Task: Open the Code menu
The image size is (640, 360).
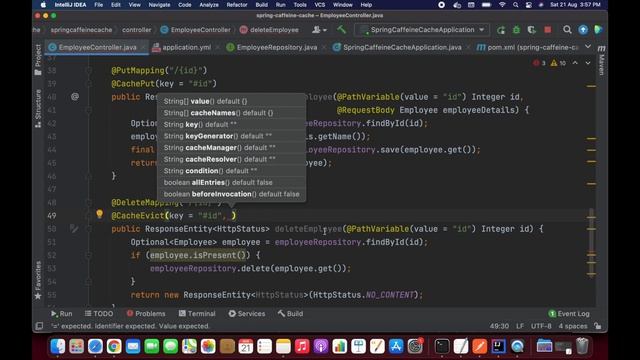Action: click(x=184, y=5)
